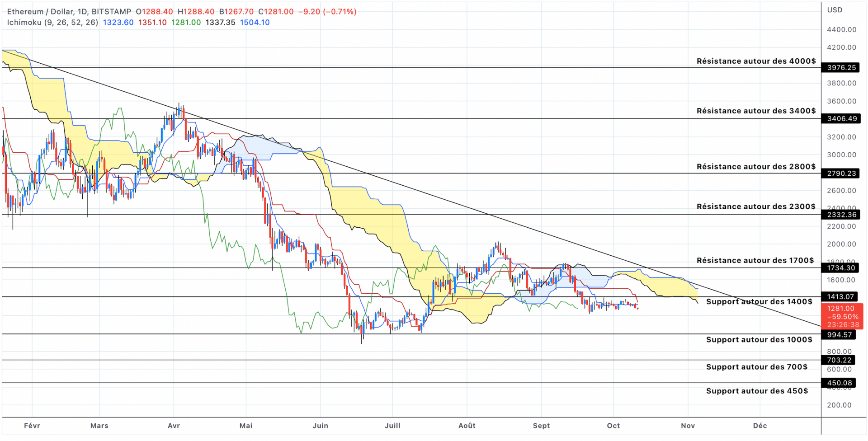Click the Sept label on time axis
This screenshot has height=441, width=868.
point(541,426)
